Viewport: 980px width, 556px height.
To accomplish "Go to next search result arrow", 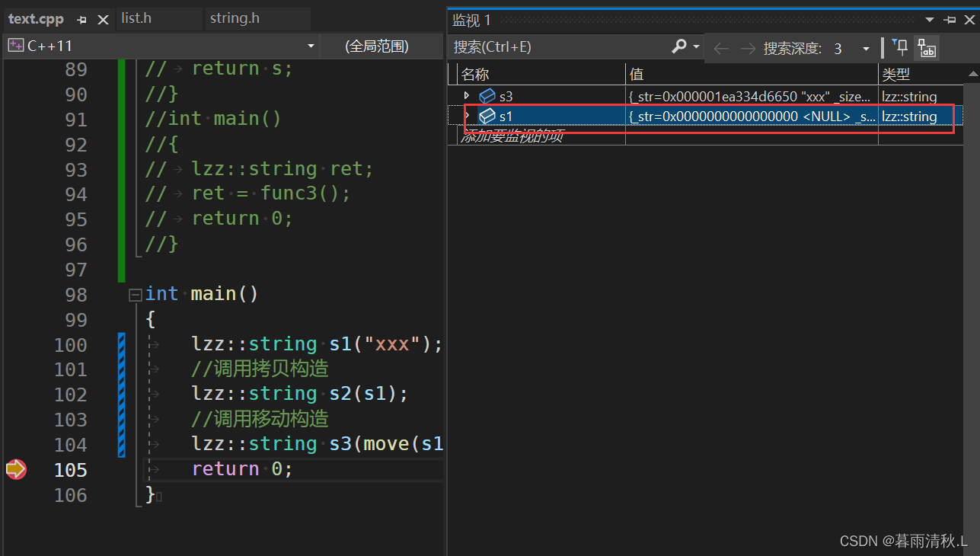I will point(748,49).
